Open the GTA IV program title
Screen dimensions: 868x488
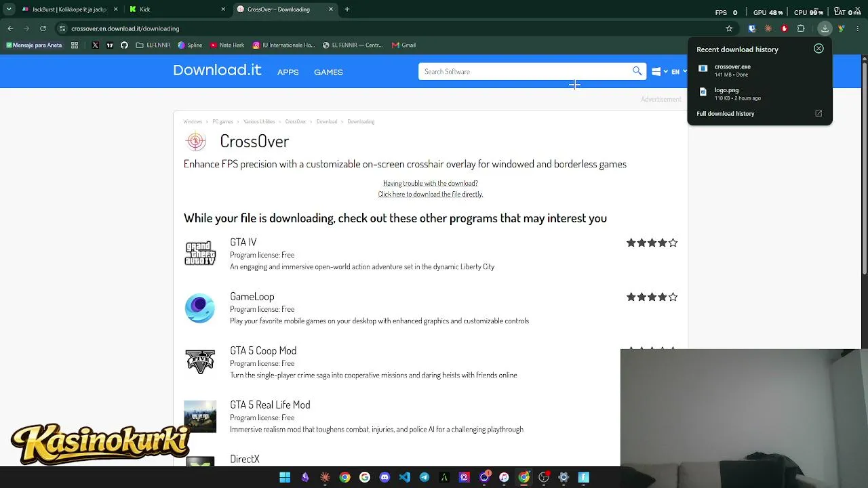[243, 242]
